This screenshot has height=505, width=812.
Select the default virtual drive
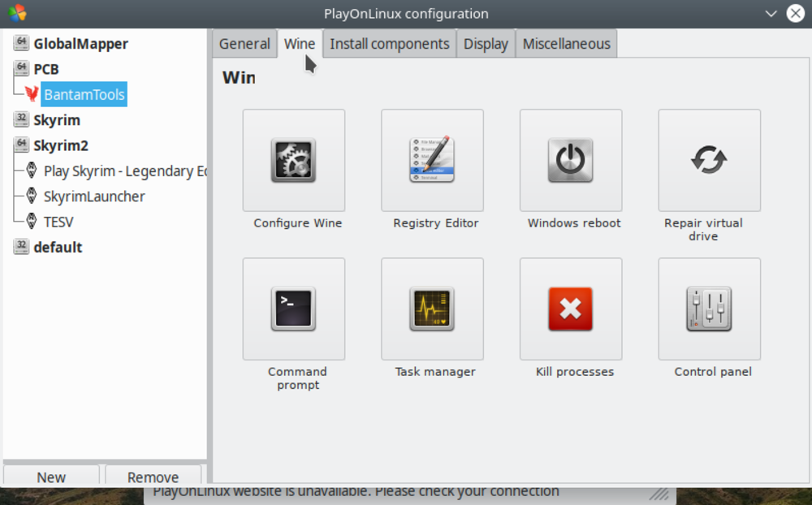click(x=58, y=247)
